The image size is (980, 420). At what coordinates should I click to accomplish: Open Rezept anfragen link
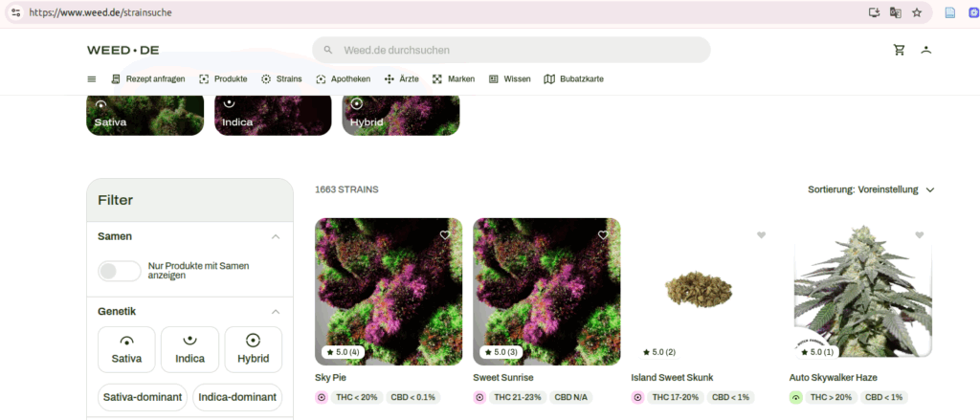click(148, 79)
